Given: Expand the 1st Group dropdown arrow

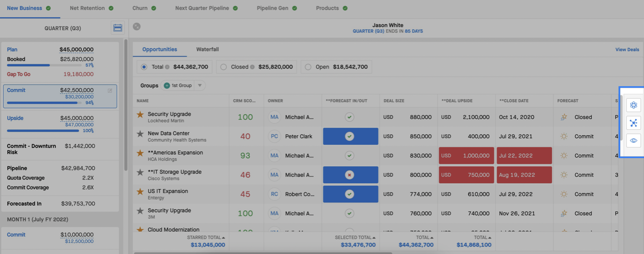Looking at the screenshot, I should pyautogui.click(x=199, y=85).
